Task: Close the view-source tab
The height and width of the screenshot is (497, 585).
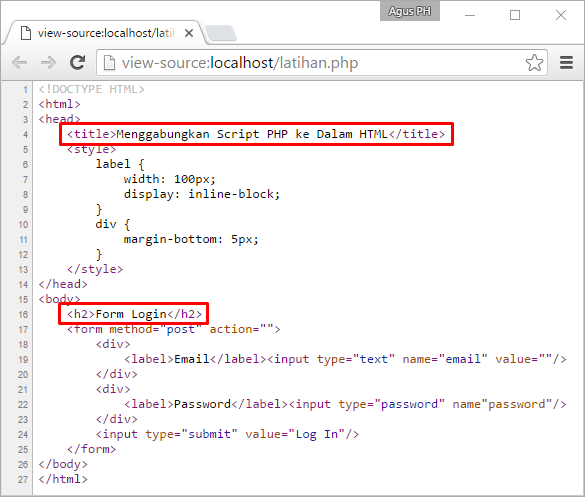Action: tap(189, 33)
